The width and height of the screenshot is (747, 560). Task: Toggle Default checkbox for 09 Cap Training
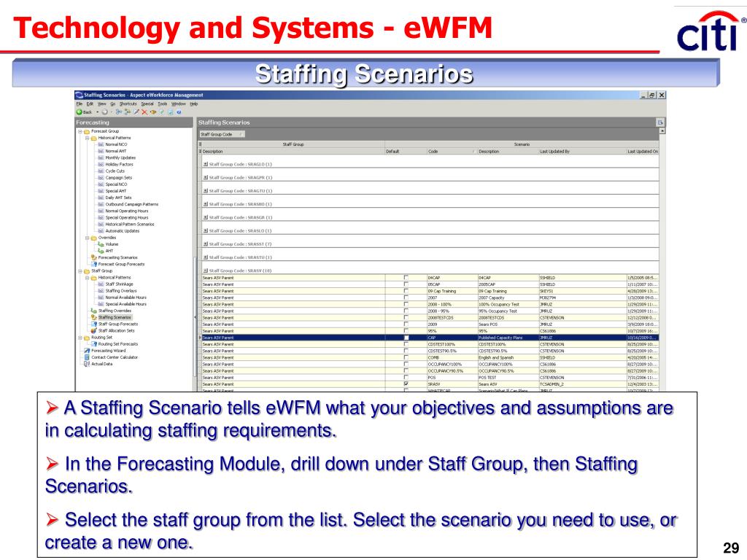[x=406, y=291]
